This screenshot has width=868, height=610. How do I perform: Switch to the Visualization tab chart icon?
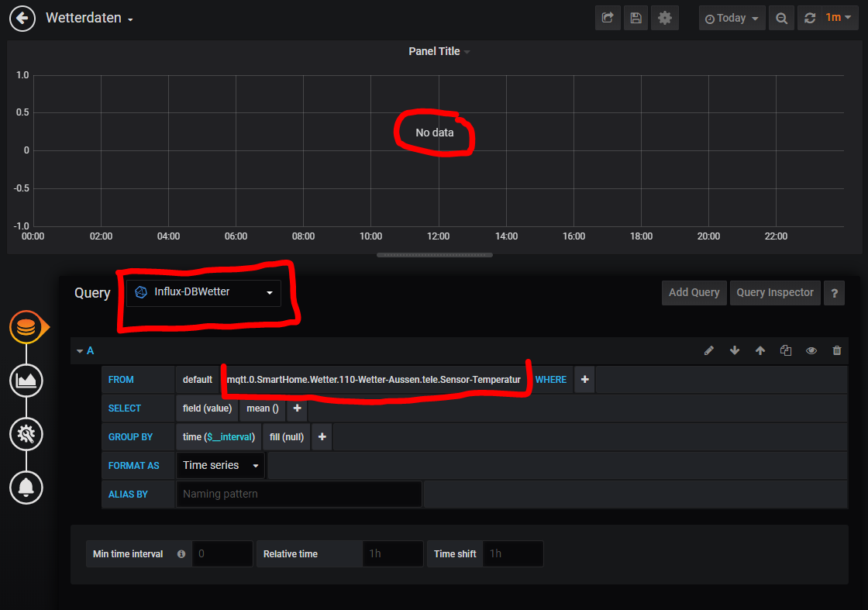tap(26, 381)
